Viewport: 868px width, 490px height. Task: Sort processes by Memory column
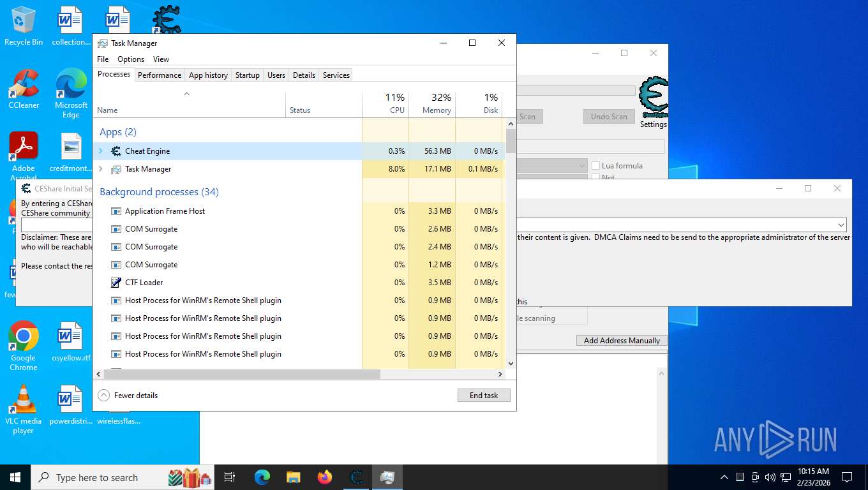432,105
